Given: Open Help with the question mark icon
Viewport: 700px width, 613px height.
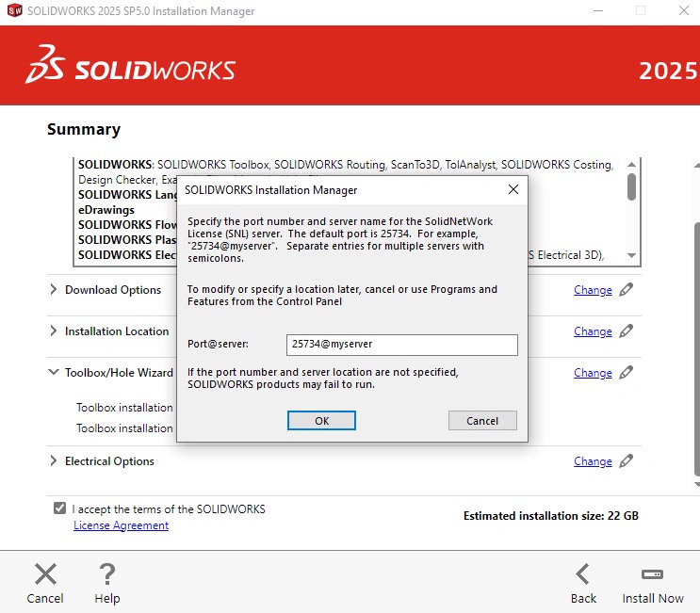Looking at the screenshot, I should coord(107,574).
